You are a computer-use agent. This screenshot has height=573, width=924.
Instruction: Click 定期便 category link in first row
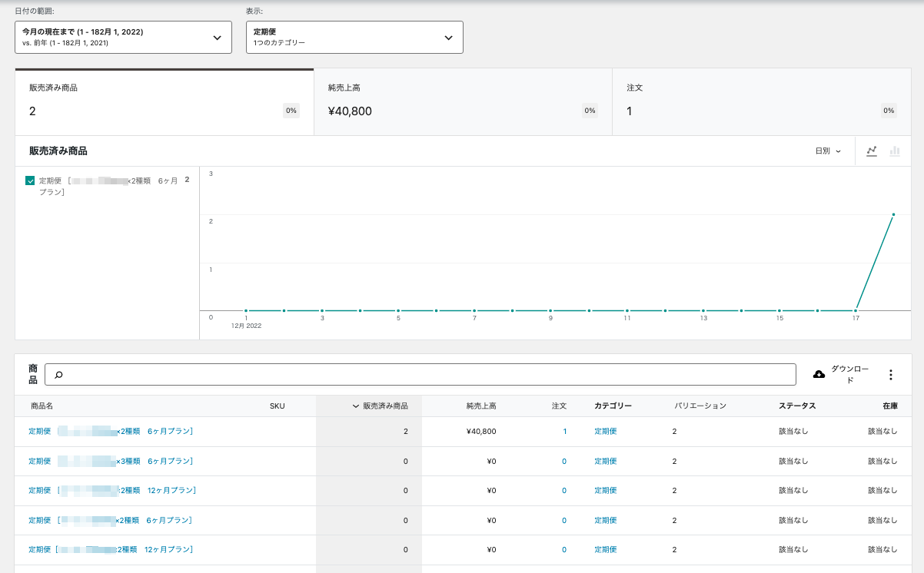(x=605, y=432)
